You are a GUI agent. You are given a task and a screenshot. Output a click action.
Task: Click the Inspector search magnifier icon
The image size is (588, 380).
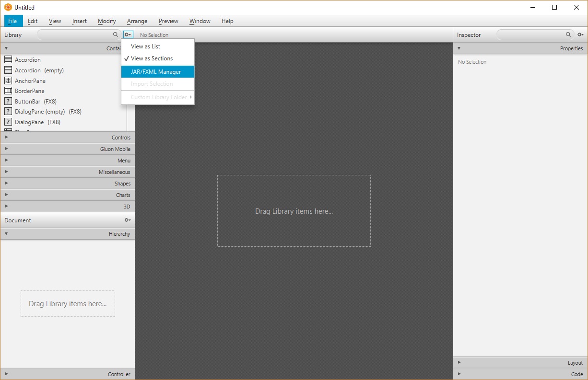tap(568, 35)
